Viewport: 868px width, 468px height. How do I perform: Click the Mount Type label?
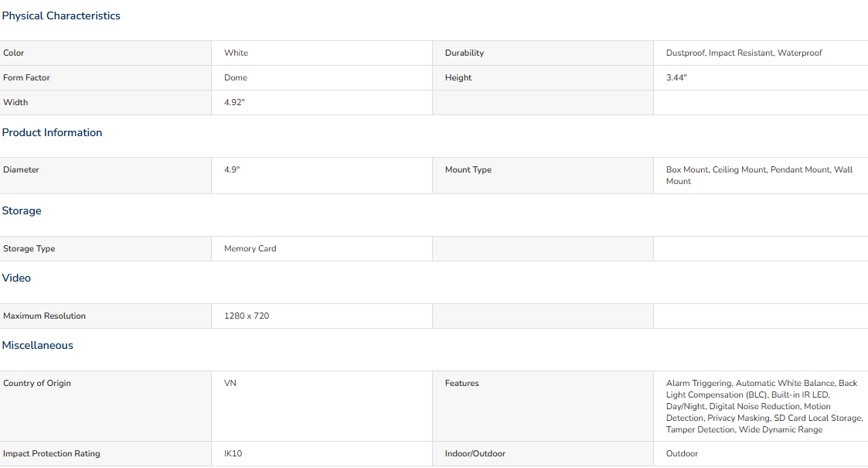pos(468,170)
